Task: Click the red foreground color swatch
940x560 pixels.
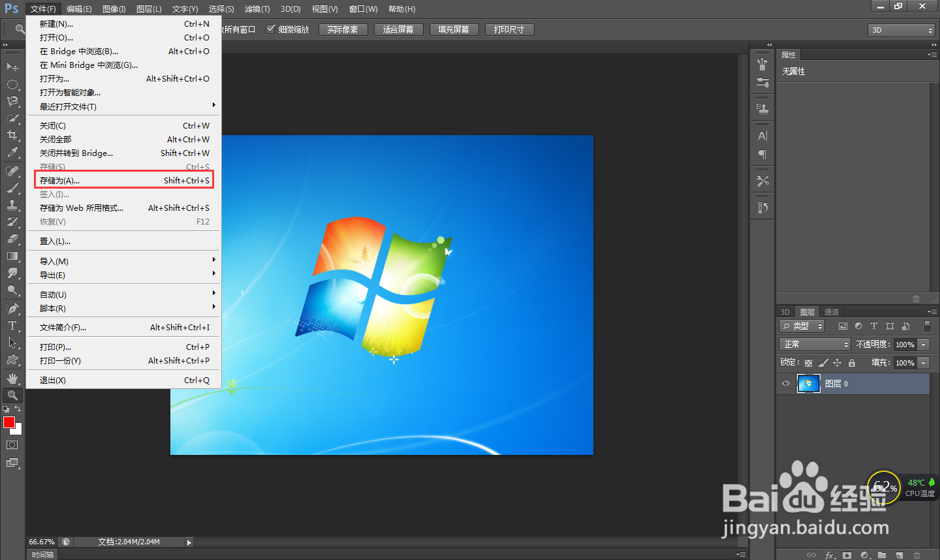Action: click(8, 422)
